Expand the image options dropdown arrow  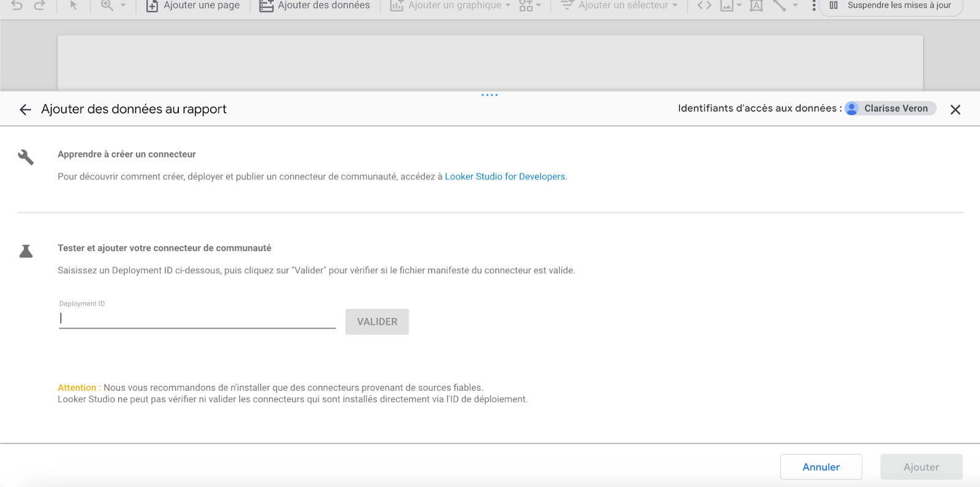739,6
